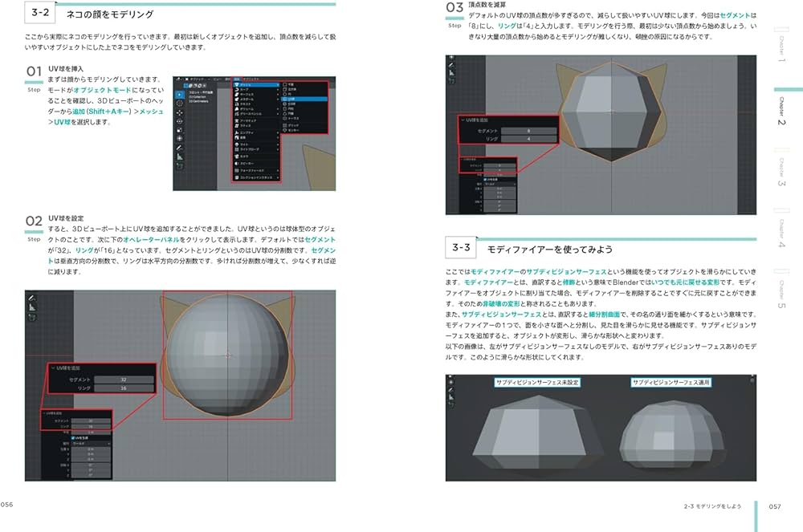Viewport: 803px width, 532px height.
Task: Select the Move tool in Step 01 toolbar
Action: pyautogui.click(x=179, y=114)
